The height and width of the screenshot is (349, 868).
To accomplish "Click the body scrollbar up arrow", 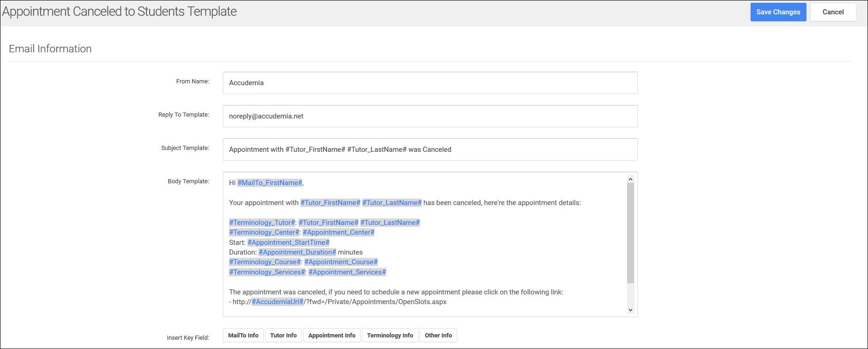I will (x=630, y=179).
